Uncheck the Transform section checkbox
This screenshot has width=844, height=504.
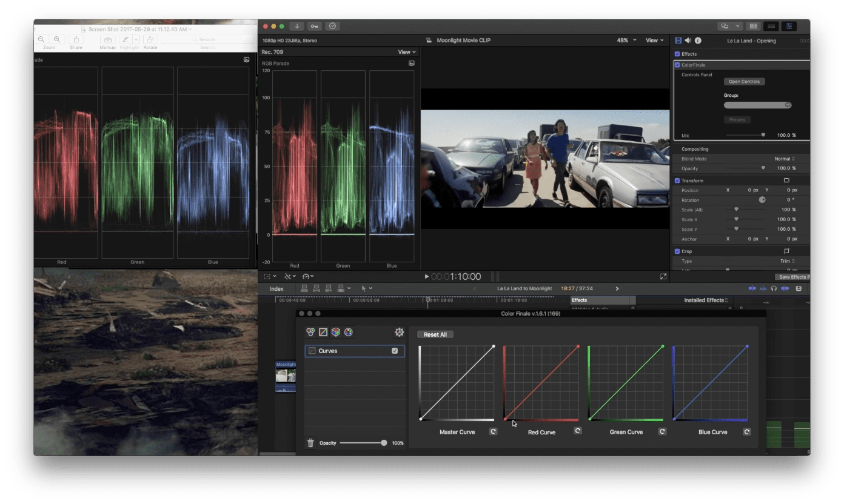(x=677, y=180)
